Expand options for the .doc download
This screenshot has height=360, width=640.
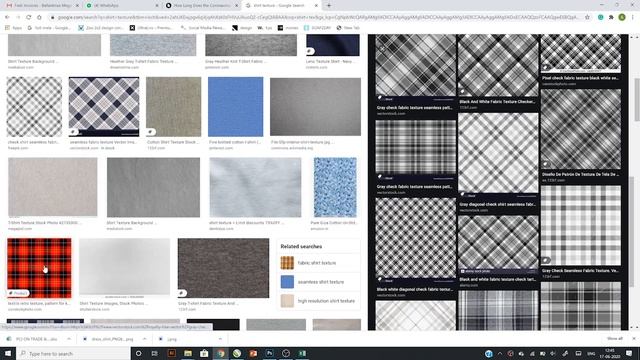point(69,339)
